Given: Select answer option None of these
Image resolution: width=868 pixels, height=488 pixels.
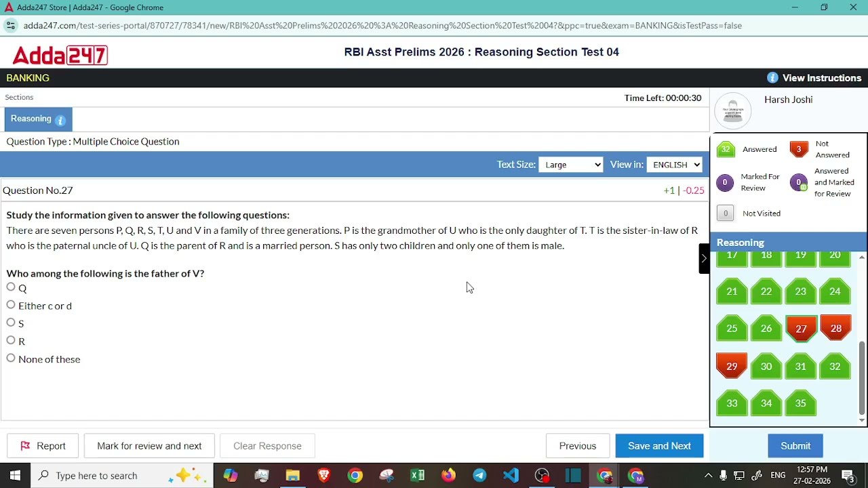Looking at the screenshot, I should [11, 358].
